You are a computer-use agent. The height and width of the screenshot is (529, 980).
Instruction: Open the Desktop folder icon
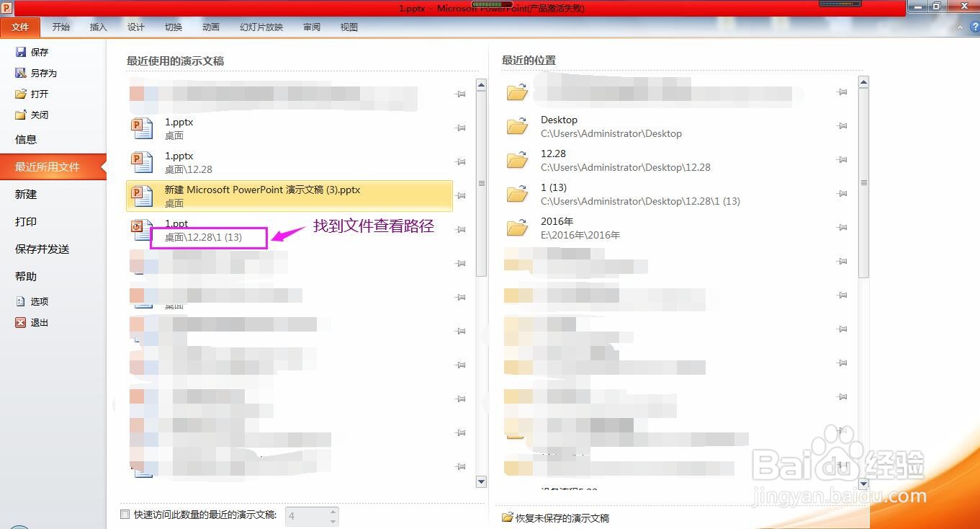(517, 126)
